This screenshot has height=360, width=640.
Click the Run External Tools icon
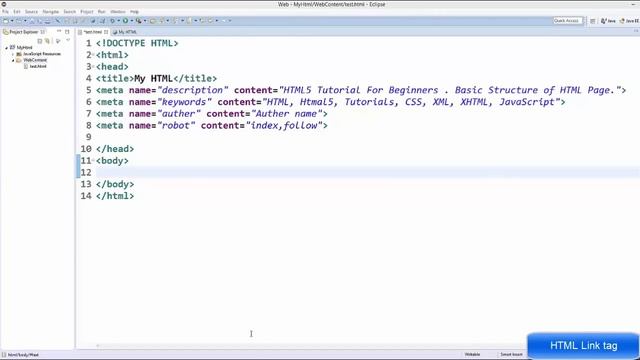click(x=139, y=21)
